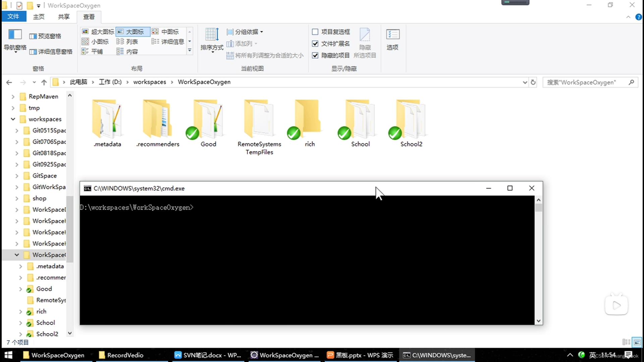Click 隐藏 (Hide) selected items icon
Screen dimensions: 644x362
coord(365,39)
